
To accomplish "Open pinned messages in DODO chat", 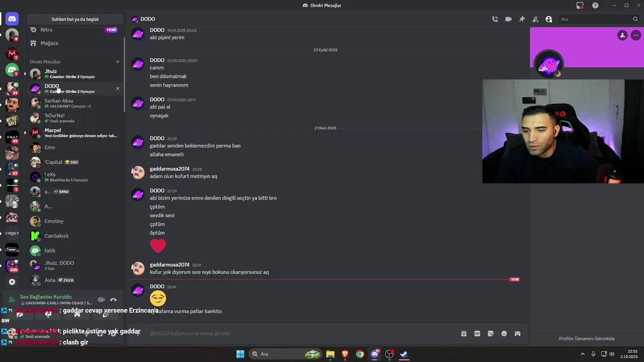I will coord(522,19).
